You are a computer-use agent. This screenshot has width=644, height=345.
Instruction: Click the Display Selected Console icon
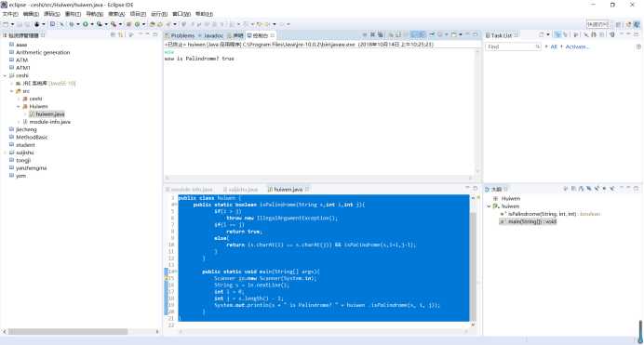pos(439,34)
